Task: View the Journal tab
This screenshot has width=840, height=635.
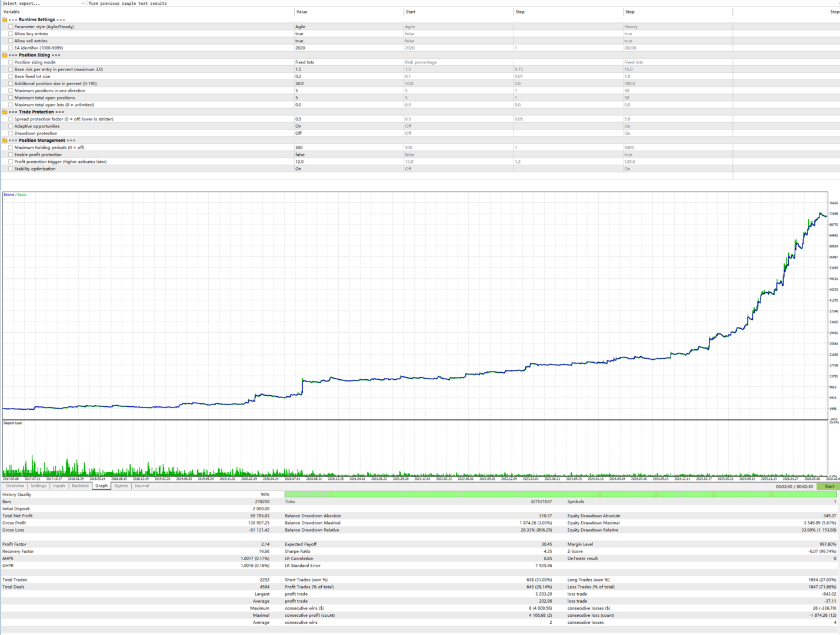Action: [142, 486]
